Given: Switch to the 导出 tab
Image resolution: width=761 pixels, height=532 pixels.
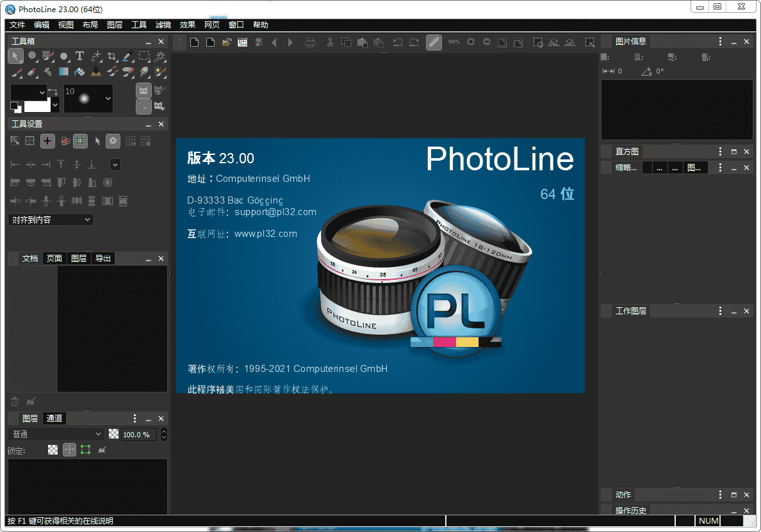Looking at the screenshot, I should (102, 258).
